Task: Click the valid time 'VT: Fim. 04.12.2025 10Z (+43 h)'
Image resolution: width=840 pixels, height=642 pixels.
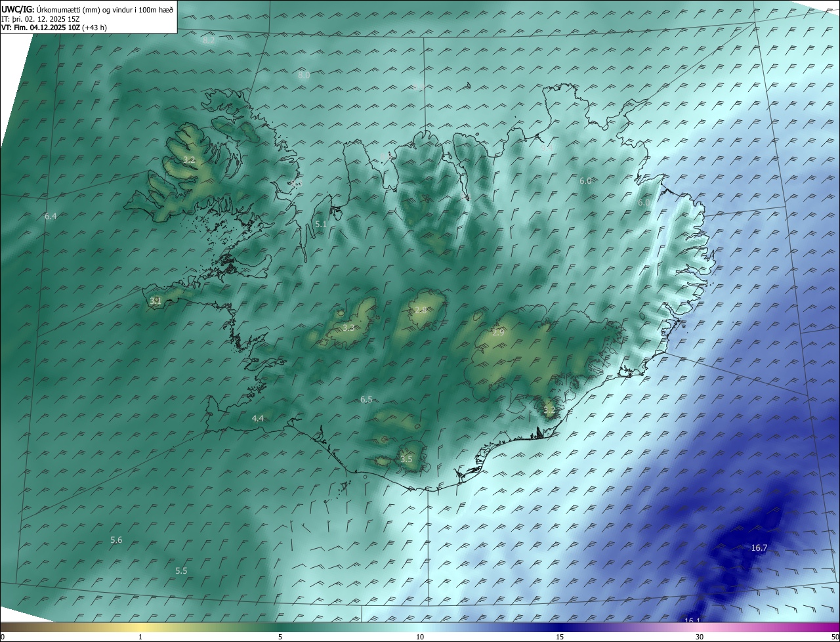Action: pyautogui.click(x=54, y=28)
